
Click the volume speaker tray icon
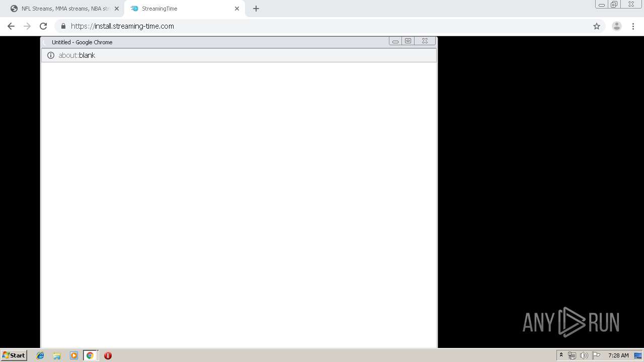[x=584, y=355]
